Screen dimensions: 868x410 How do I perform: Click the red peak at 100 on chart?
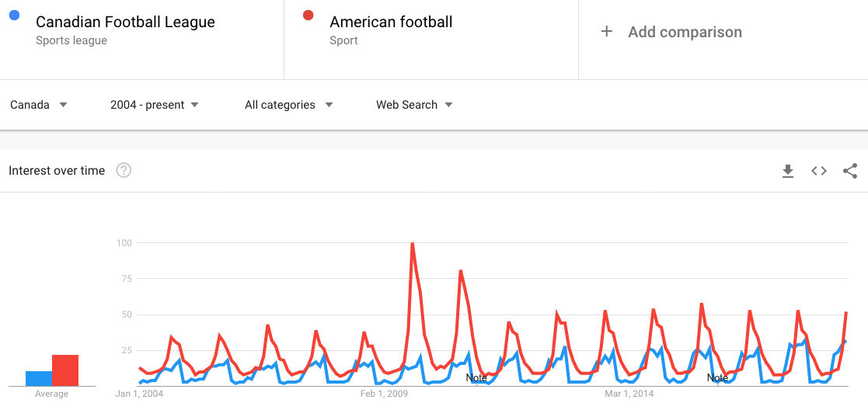[412, 244]
